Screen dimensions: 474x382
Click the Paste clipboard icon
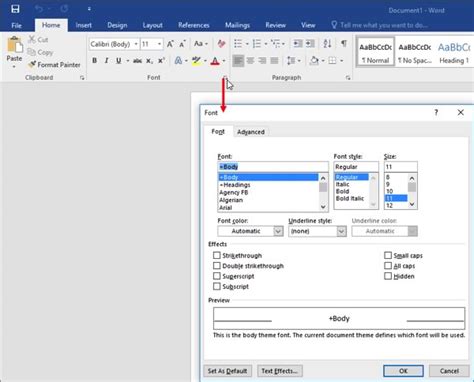coord(14,45)
